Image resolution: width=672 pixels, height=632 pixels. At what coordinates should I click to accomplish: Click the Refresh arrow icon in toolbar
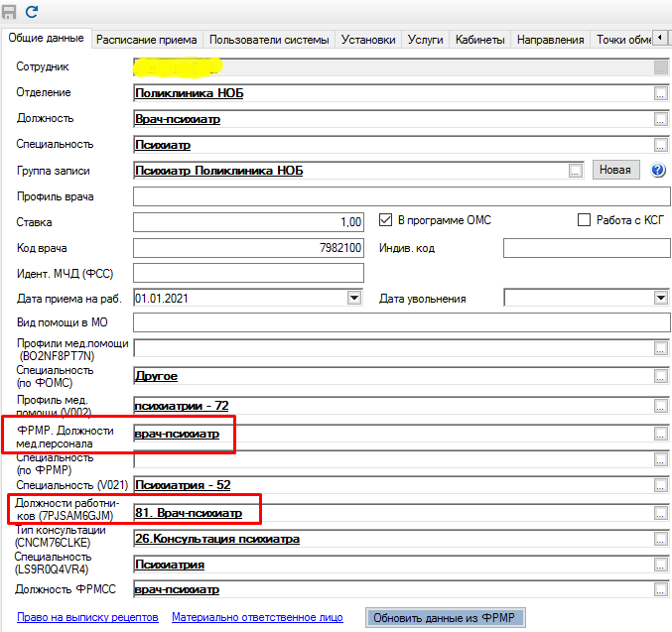coord(32,12)
